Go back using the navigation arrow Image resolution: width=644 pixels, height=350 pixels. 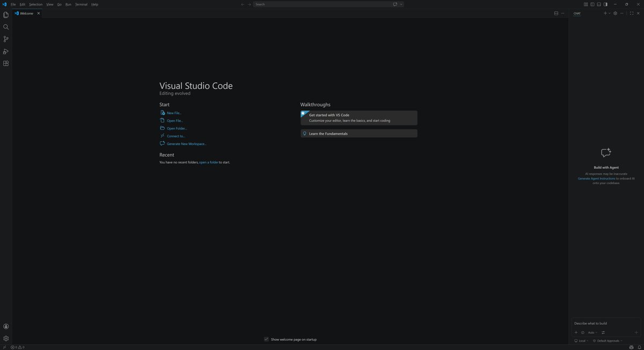point(243,4)
